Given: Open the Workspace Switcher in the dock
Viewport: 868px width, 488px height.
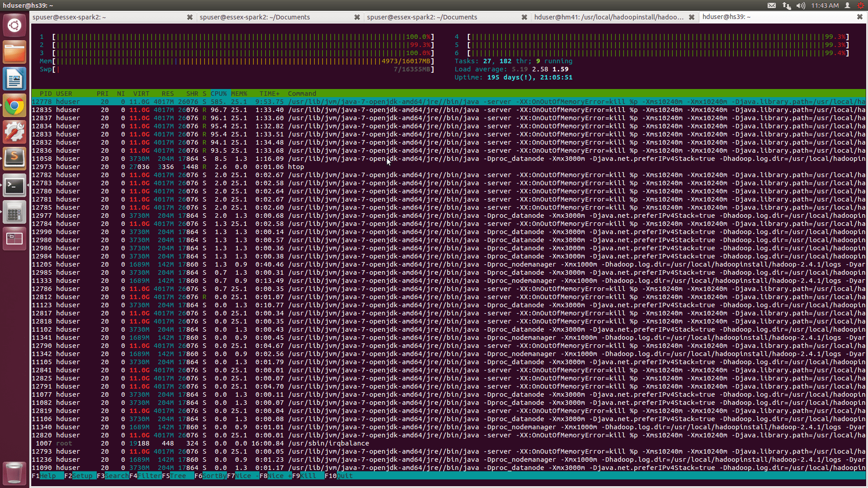Looking at the screenshot, I should tap(14, 238).
